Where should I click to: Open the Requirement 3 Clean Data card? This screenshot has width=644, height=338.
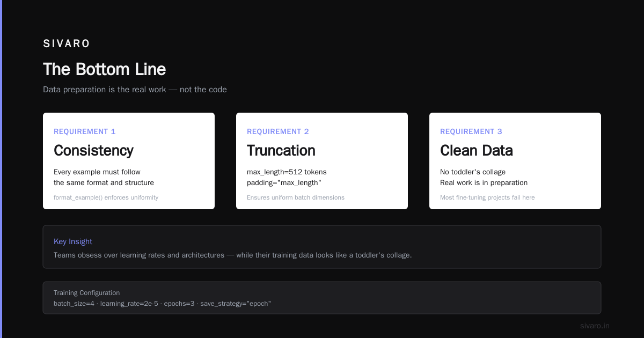point(515,161)
